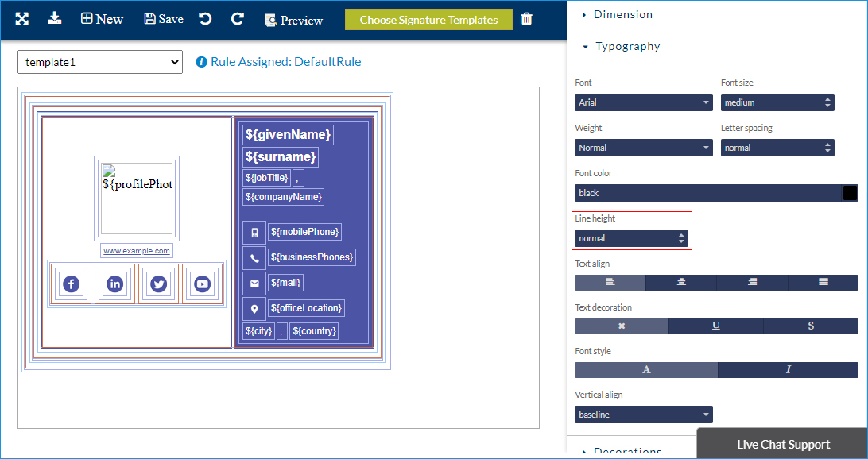Click the fullscreen expand icon
The image size is (868, 459).
(22, 19)
